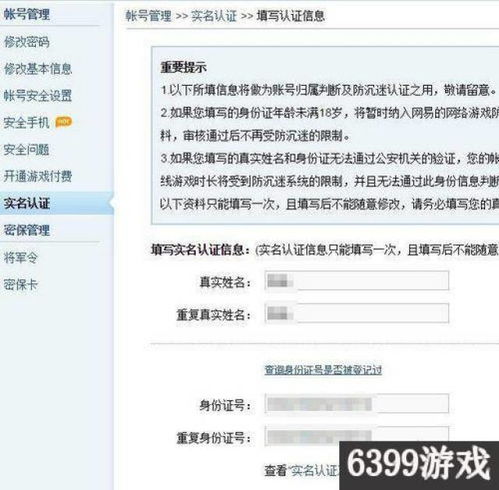Click the 密保管理 sidebar section header
This screenshot has height=490, width=499.
pyautogui.click(x=27, y=230)
